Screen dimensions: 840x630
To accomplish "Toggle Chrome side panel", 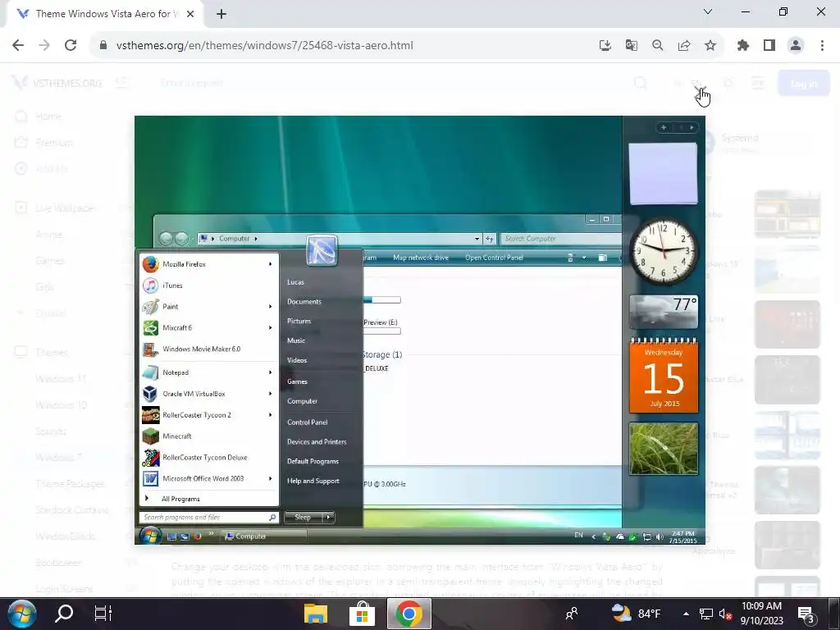I will coord(769,46).
